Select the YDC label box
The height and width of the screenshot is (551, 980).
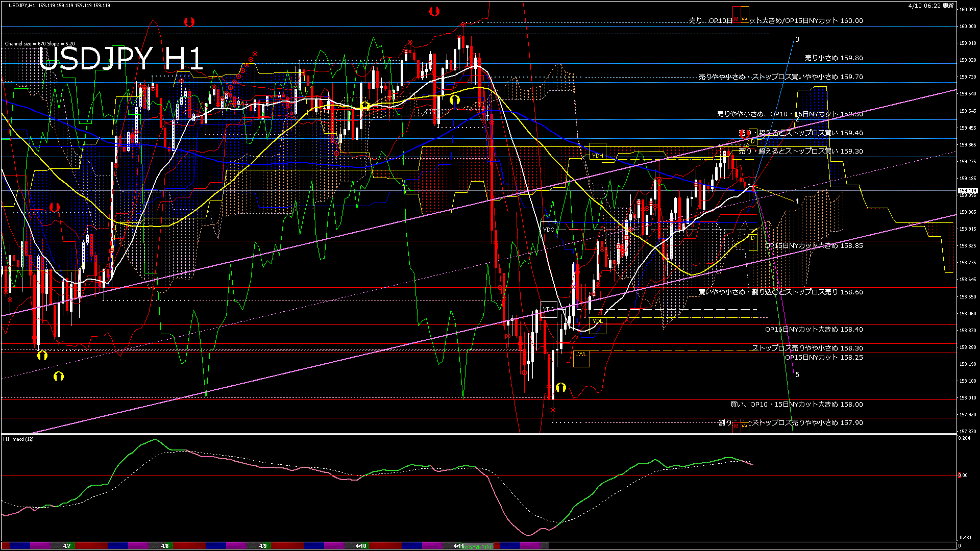point(549,231)
